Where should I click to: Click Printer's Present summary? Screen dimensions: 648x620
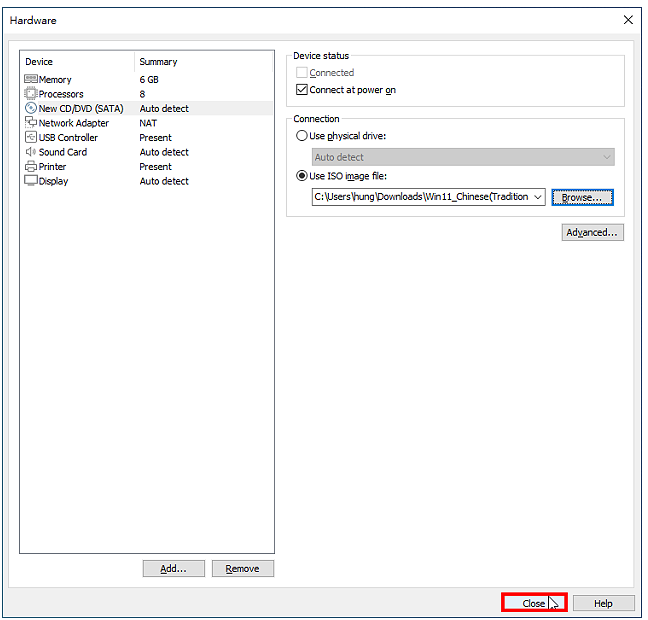(x=155, y=167)
